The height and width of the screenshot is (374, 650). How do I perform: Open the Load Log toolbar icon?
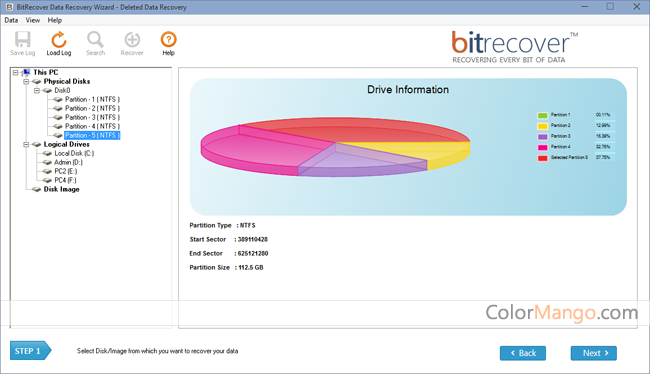pos(59,40)
